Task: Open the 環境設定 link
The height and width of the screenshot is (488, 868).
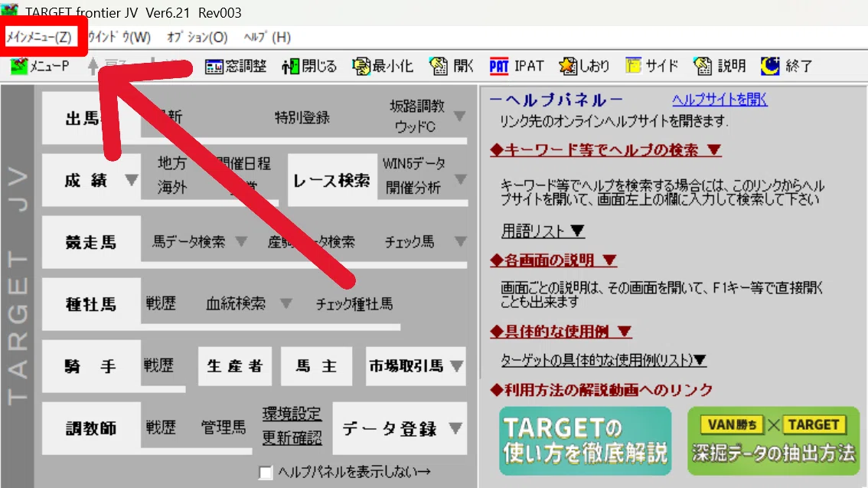Action: [292, 414]
